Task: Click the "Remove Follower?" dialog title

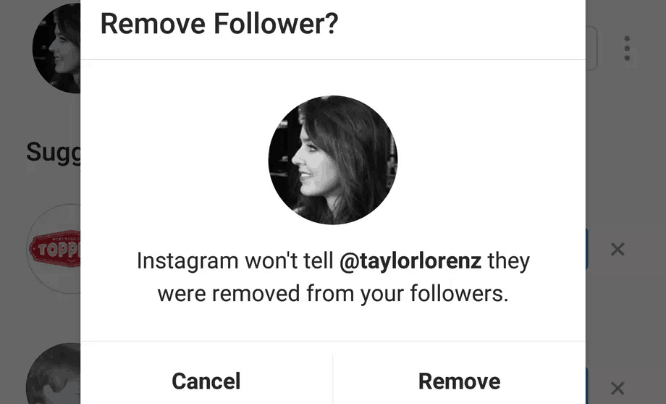Action: pos(219,24)
